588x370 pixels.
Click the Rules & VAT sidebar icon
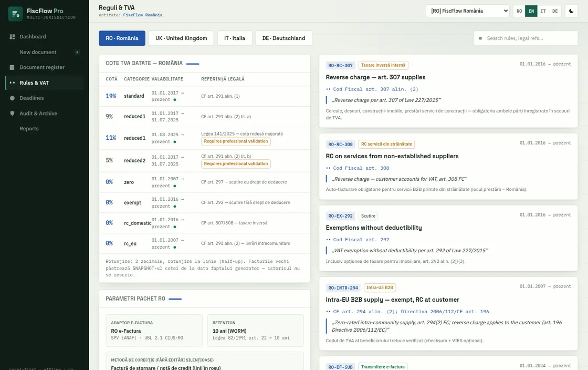coord(12,83)
